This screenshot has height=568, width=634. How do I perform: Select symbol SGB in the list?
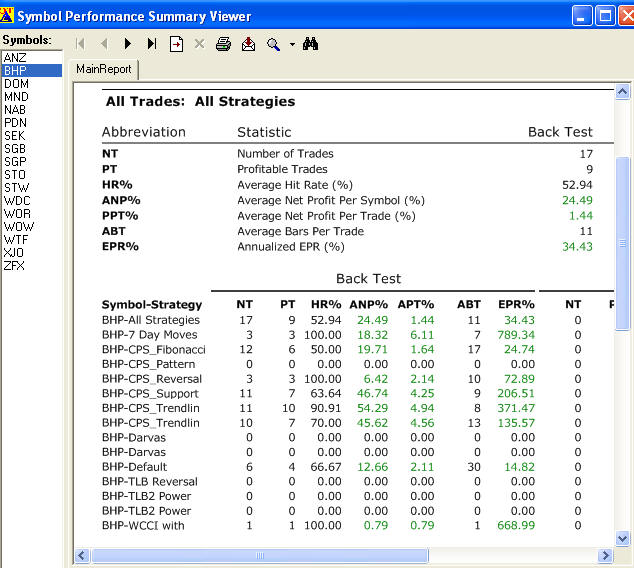tap(32, 149)
